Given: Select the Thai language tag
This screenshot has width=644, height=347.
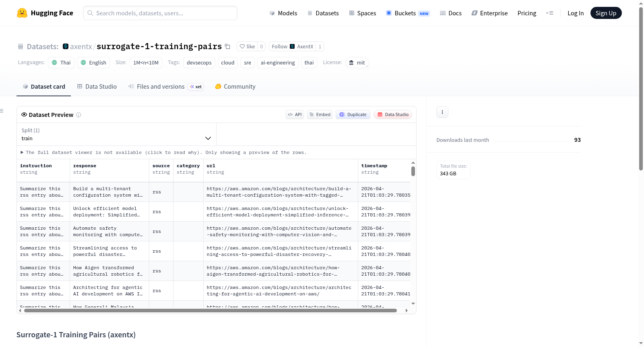Looking at the screenshot, I should click(61, 62).
